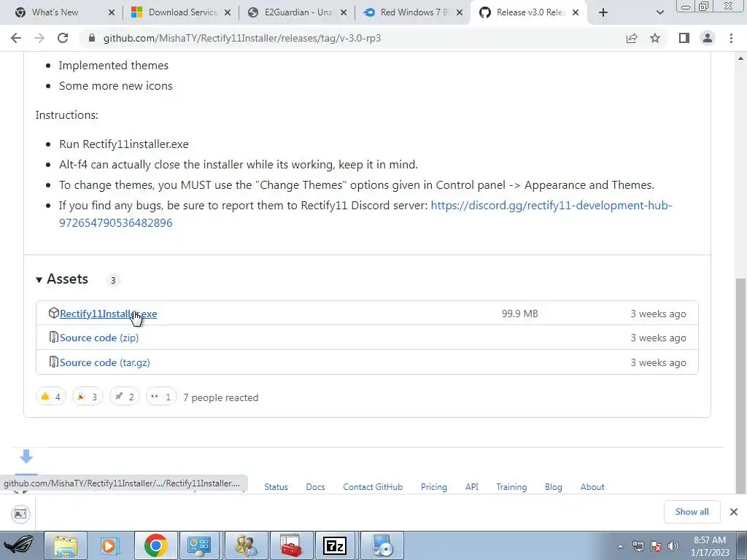
Task: Click the address bar URL field
Action: tap(352, 38)
